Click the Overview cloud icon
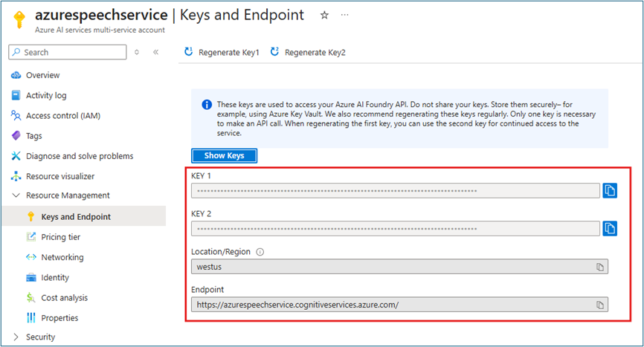644x347 pixels. coord(16,75)
